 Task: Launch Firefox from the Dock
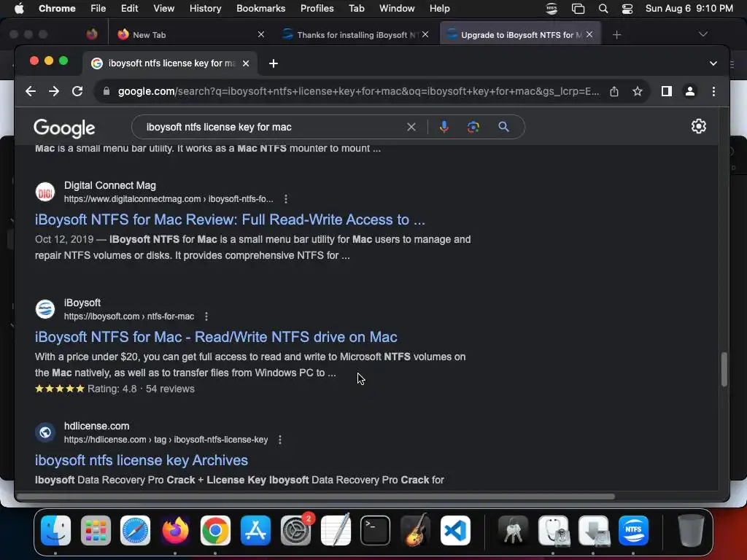(x=175, y=530)
